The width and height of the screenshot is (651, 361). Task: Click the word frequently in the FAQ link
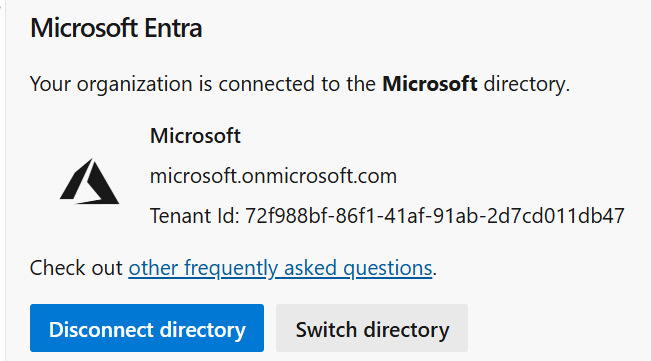pos(231,268)
